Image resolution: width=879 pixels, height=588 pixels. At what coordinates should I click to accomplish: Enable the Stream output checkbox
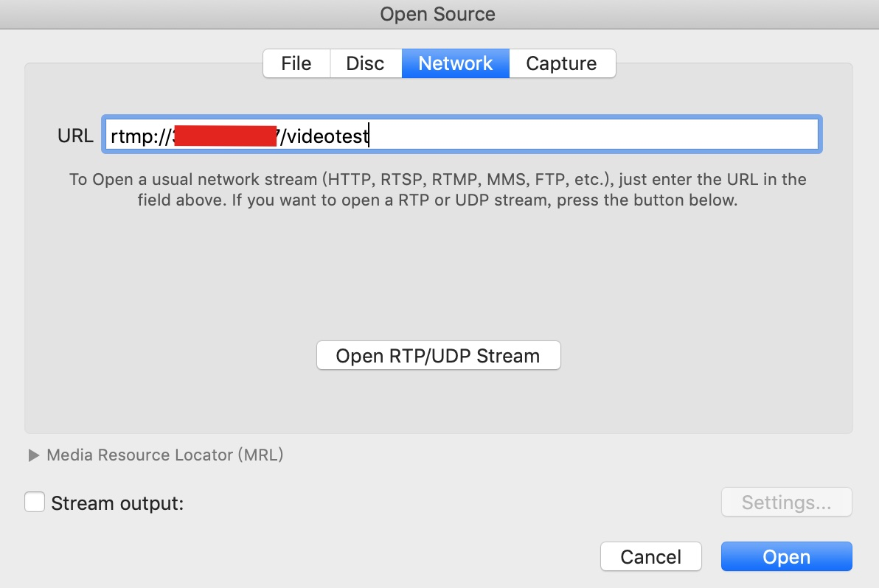coord(34,503)
